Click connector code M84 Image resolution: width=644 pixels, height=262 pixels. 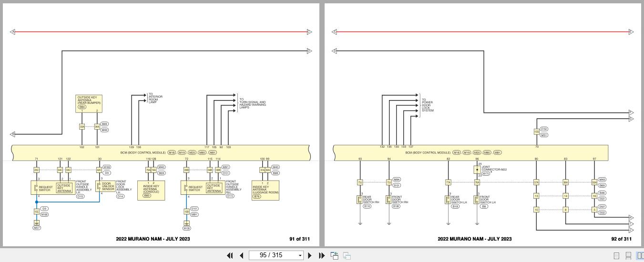[x=397, y=180]
